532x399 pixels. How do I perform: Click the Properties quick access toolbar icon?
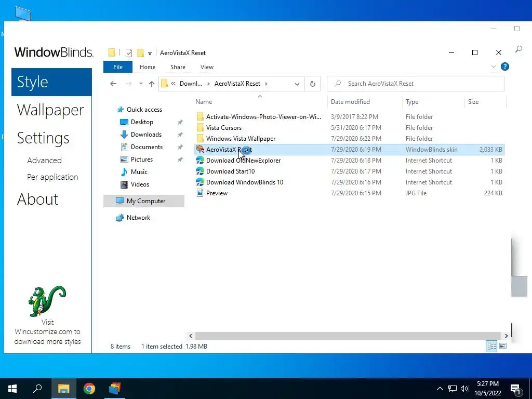click(x=129, y=53)
